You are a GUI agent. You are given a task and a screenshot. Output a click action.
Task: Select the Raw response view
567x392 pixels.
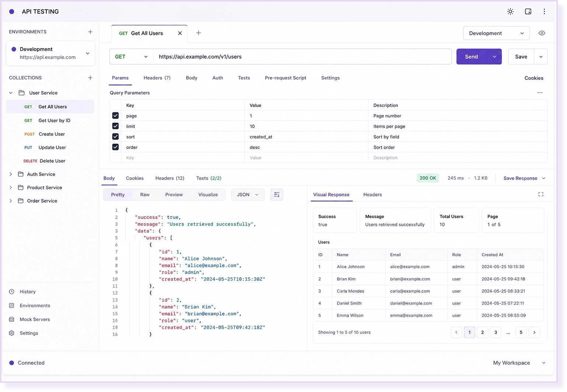[x=145, y=195]
